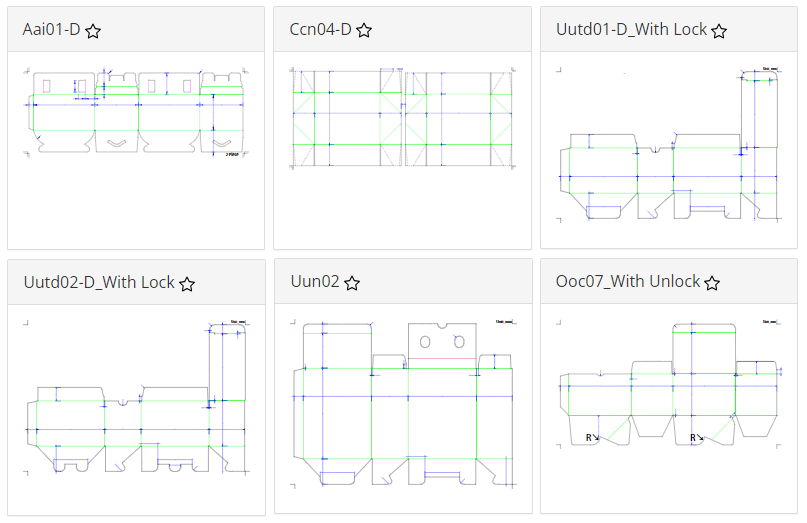
Task: Open the Aai01-D title link
Action: (51, 29)
